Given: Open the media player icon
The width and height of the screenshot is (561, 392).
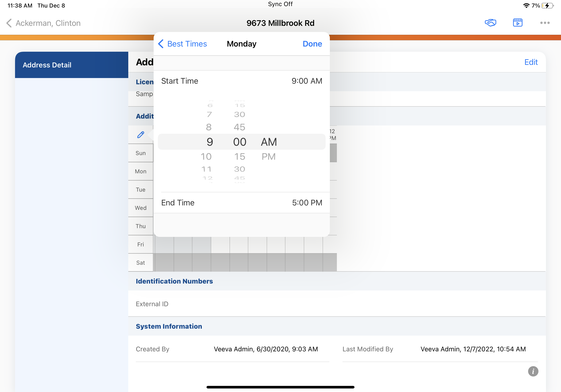Looking at the screenshot, I should 518,23.
